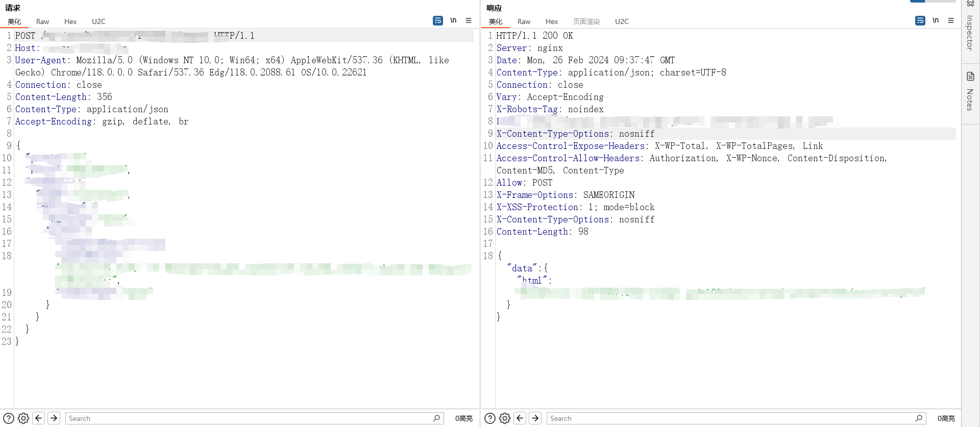The width and height of the screenshot is (980, 427).
Task: Open help icon below response panel
Action: coord(490,418)
